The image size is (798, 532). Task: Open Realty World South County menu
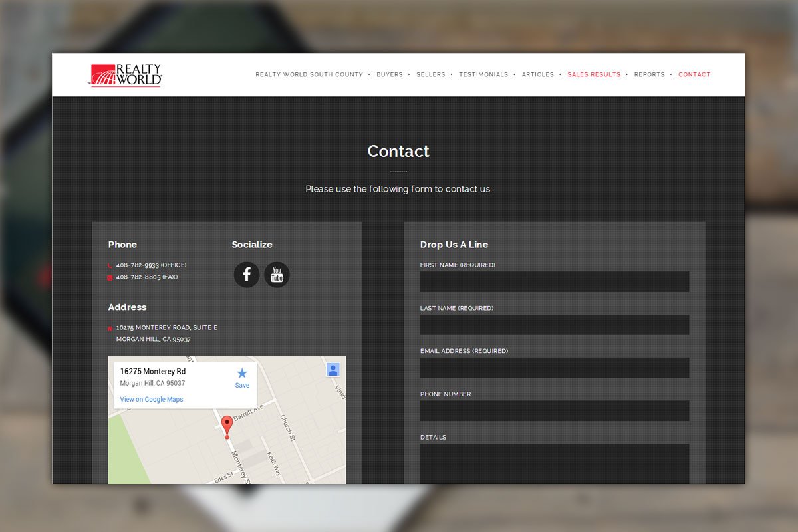tap(309, 74)
